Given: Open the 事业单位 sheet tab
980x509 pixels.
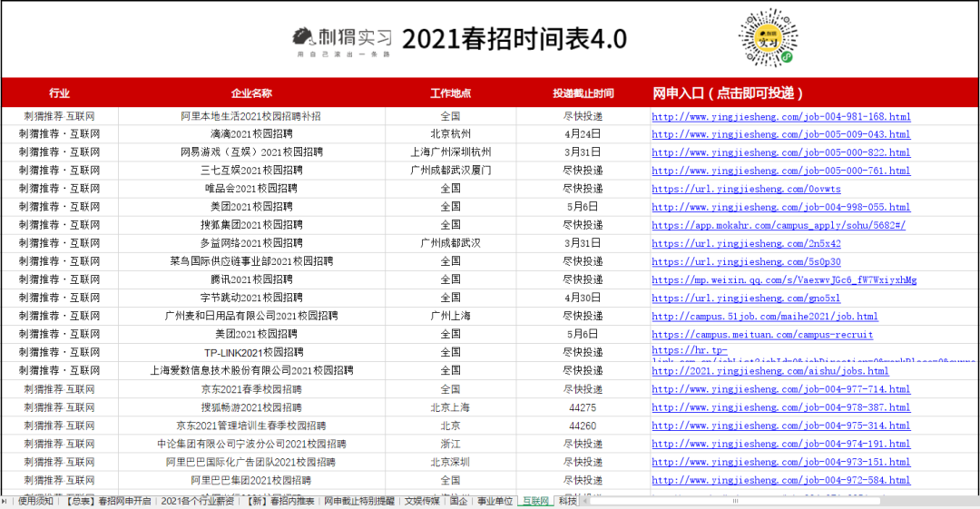Looking at the screenshot, I should [495, 502].
